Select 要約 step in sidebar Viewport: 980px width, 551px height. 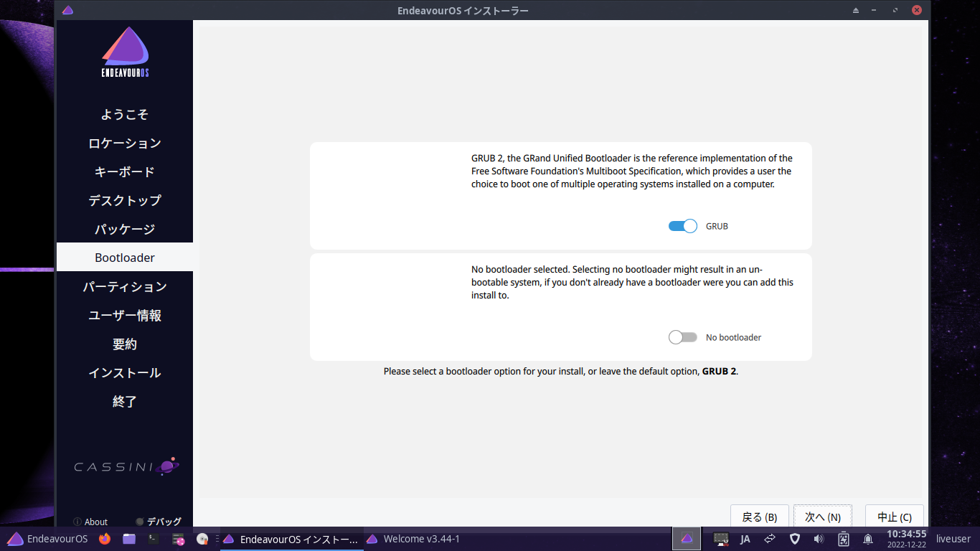point(125,344)
